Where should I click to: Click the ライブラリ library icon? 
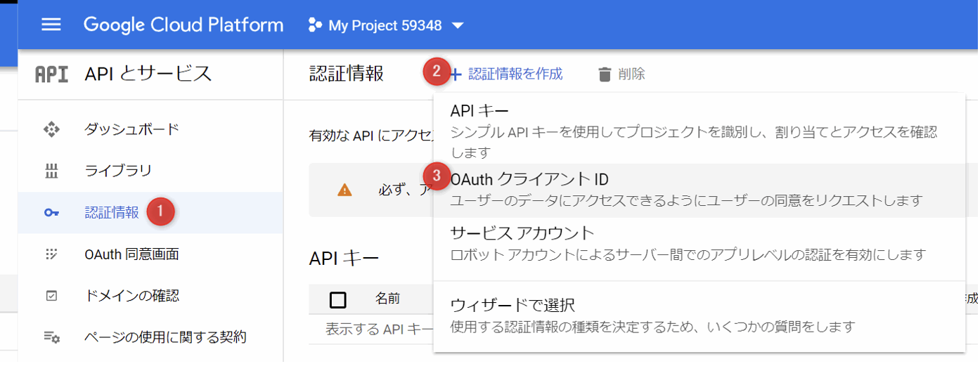(x=51, y=171)
